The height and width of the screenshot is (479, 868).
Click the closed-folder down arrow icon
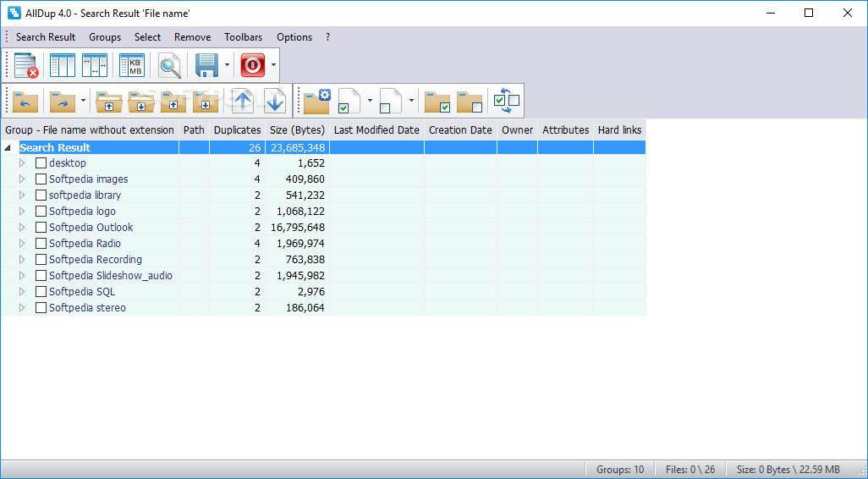point(205,101)
